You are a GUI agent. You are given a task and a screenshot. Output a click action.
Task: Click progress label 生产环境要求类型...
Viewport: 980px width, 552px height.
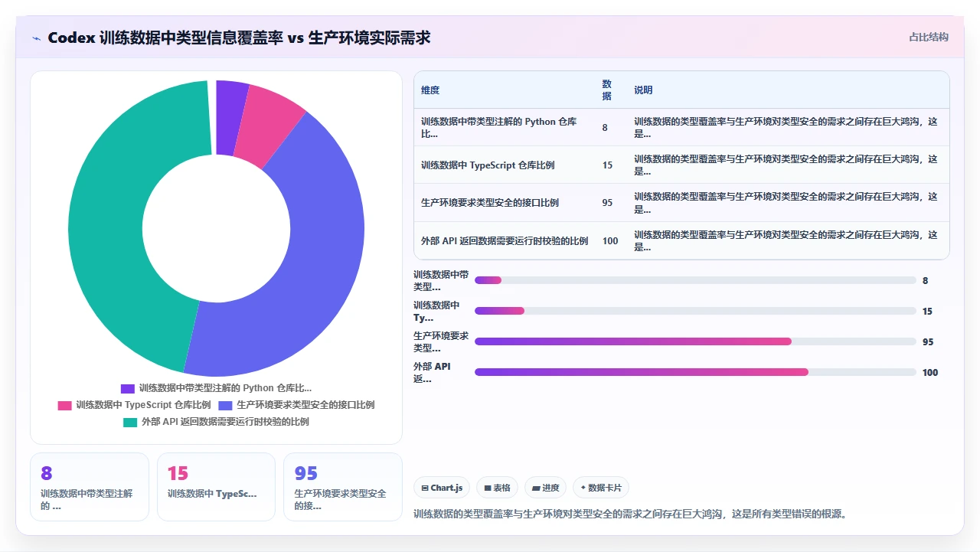click(x=441, y=342)
